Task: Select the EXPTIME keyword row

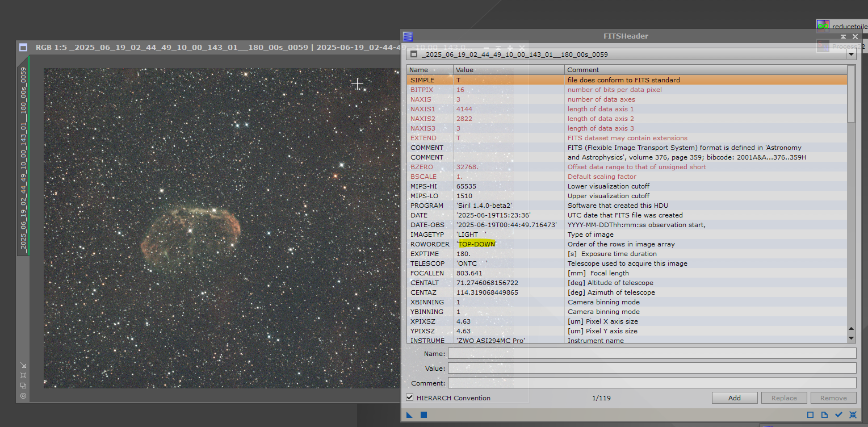Action: (x=627, y=254)
